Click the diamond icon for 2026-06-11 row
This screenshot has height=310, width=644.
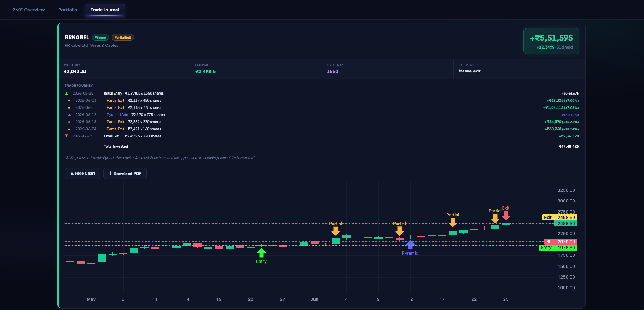[69, 108]
